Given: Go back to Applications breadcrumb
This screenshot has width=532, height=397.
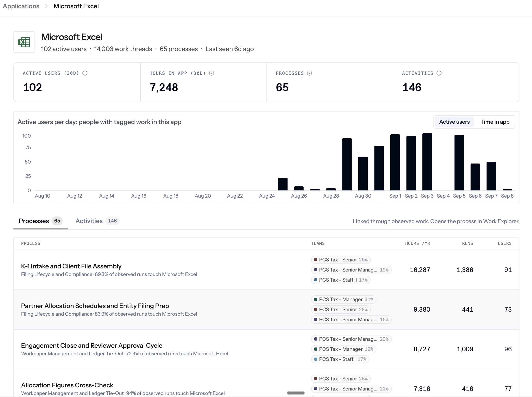Looking at the screenshot, I should click(21, 6).
